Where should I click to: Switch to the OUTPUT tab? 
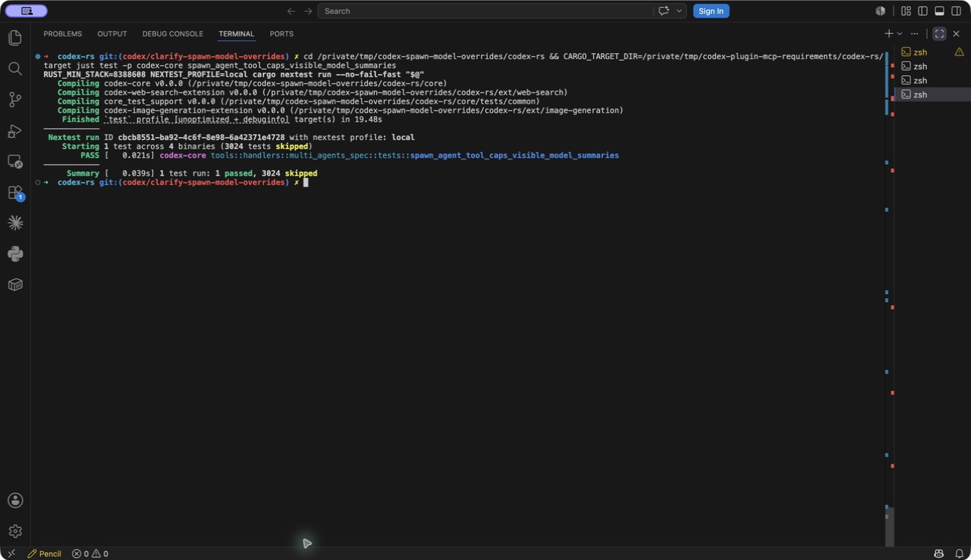point(112,34)
